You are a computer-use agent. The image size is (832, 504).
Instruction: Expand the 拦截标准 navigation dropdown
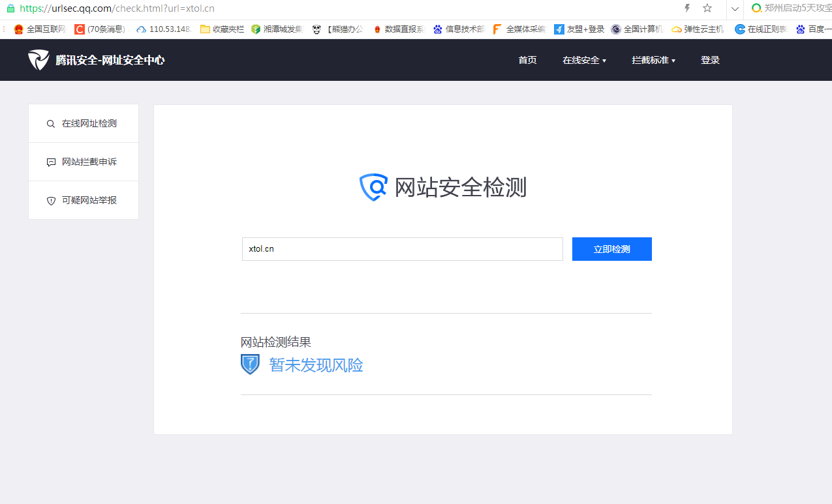[x=653, y=60]
